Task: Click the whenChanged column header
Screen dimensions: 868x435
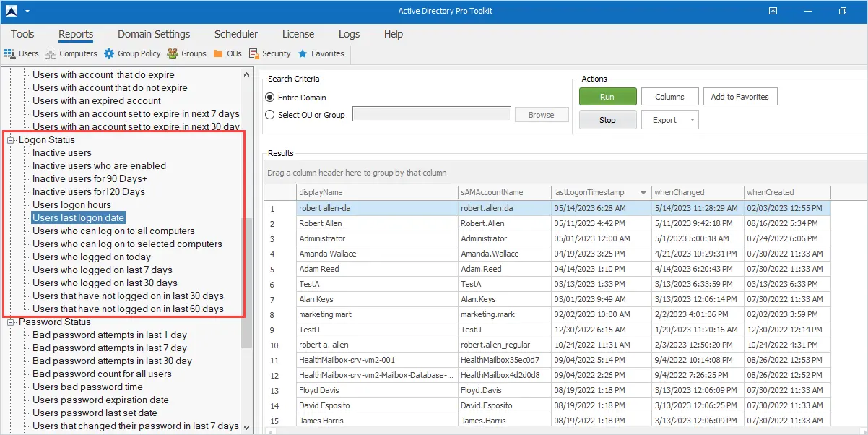Action: [697, 192]
